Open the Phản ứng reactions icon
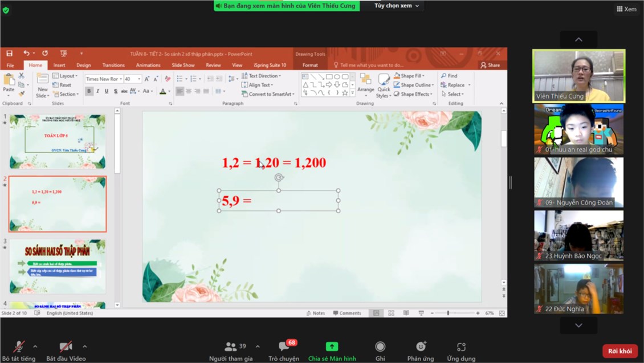The width and height of the screenshot is (644, 363). [421, 346]
